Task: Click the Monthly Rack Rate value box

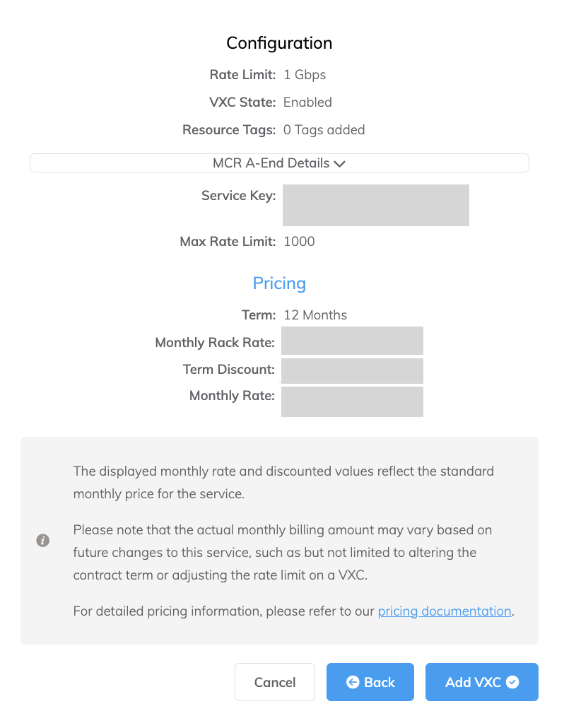Action: tap(352, 341)
